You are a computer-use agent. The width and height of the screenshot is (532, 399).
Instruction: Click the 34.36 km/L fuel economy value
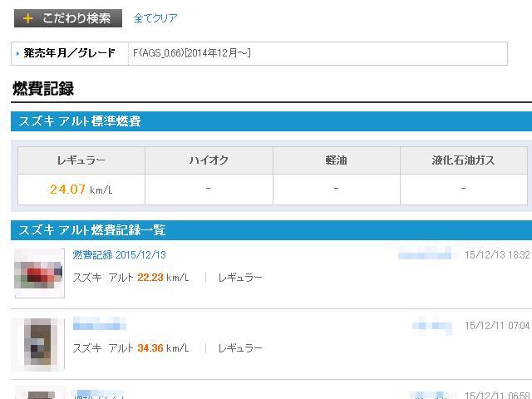[x=163, y=348]
